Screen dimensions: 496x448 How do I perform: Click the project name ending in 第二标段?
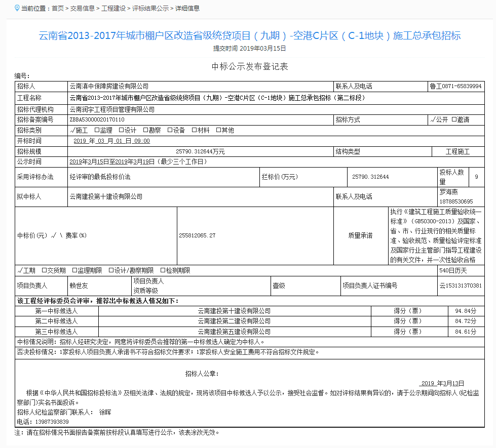(217, 98)
